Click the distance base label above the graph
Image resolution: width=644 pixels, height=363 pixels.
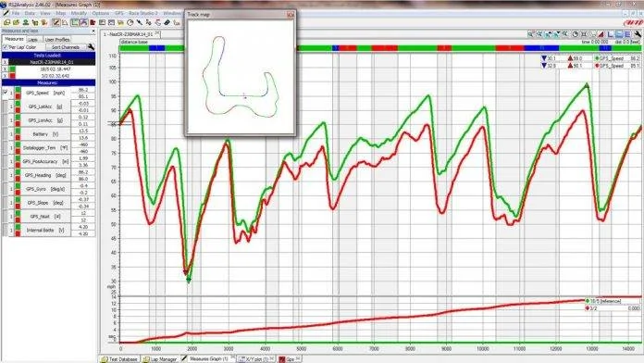pos(134,42)
